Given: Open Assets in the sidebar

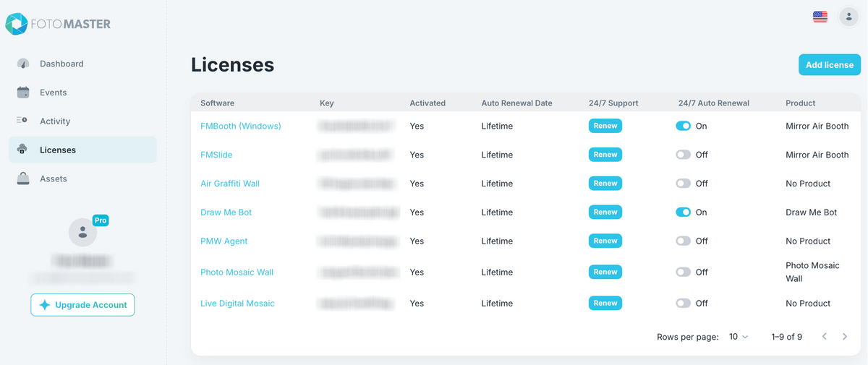Looking at the screenshot, I should [82, 179].
